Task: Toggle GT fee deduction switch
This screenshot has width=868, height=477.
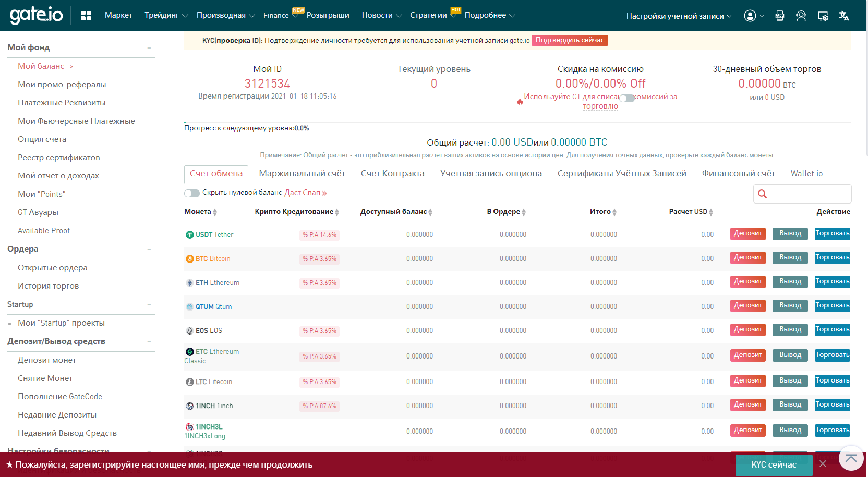Action: pos(627,98)
